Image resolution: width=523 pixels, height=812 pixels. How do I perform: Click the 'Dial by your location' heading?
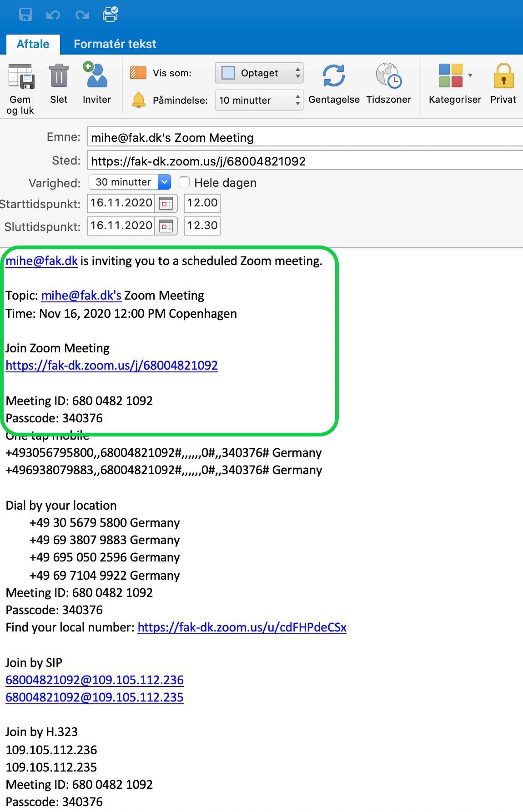click(x=61, y=506)
